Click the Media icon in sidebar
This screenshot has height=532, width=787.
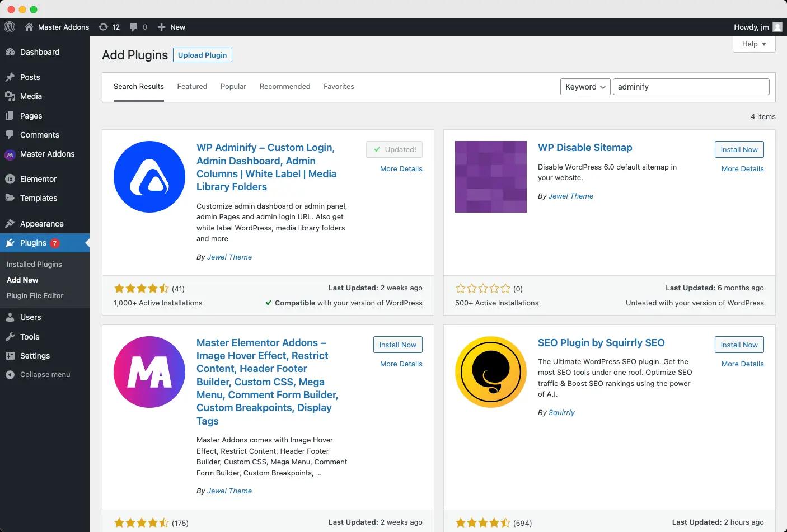[10, 96]
